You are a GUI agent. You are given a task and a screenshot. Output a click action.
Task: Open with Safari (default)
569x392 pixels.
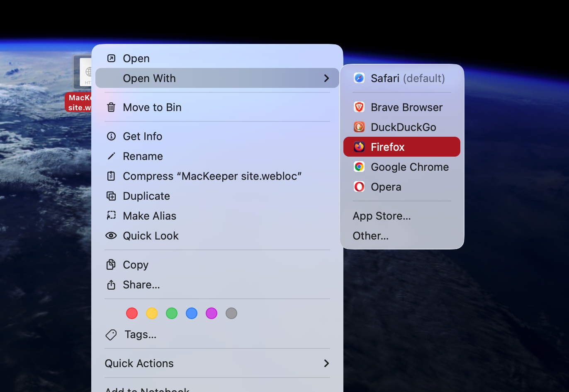coord(402,78)
